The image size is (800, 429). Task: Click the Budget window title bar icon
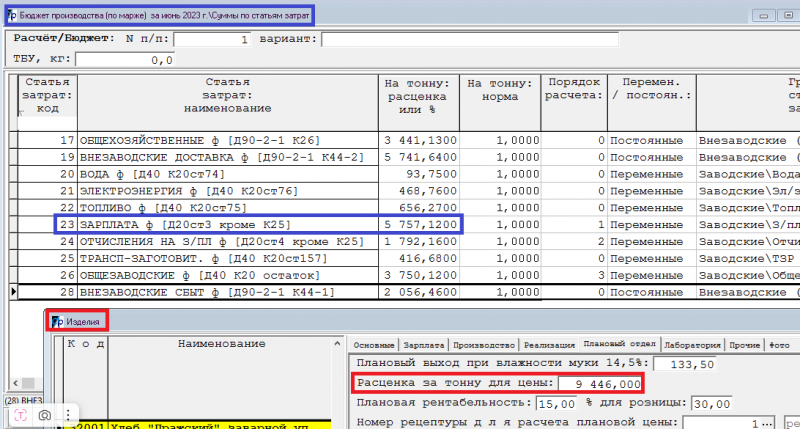pyautogui.click(x=11, y=16)
